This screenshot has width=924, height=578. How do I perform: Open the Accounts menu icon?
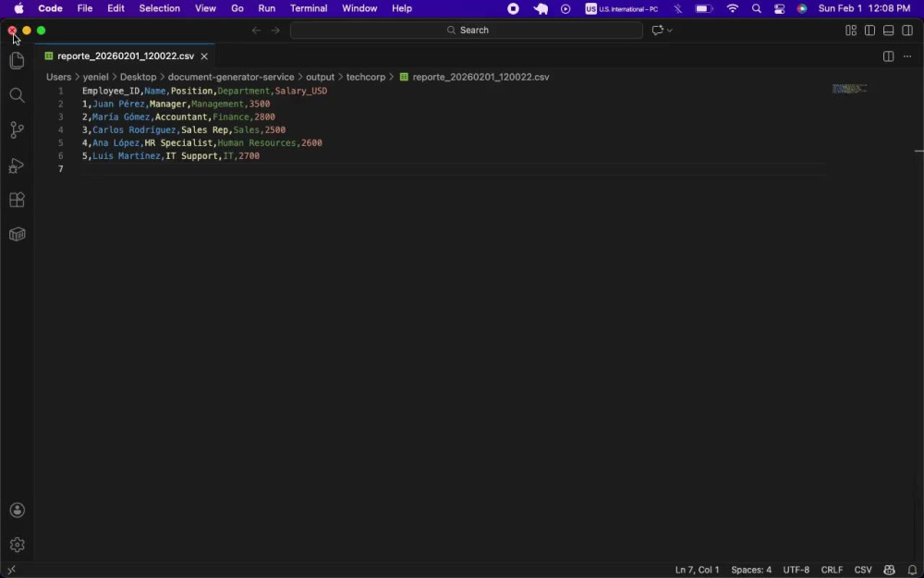point(17,510)
